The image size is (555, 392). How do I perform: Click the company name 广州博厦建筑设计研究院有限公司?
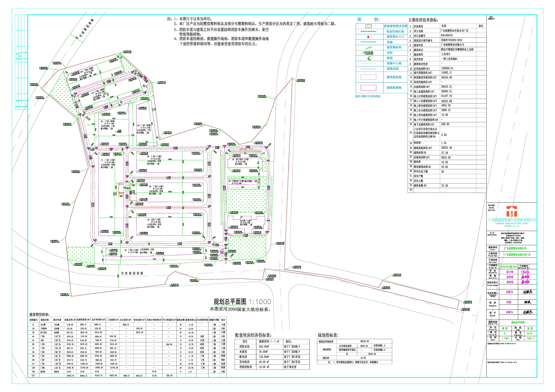pyautogui.click(x=512, y=220)
